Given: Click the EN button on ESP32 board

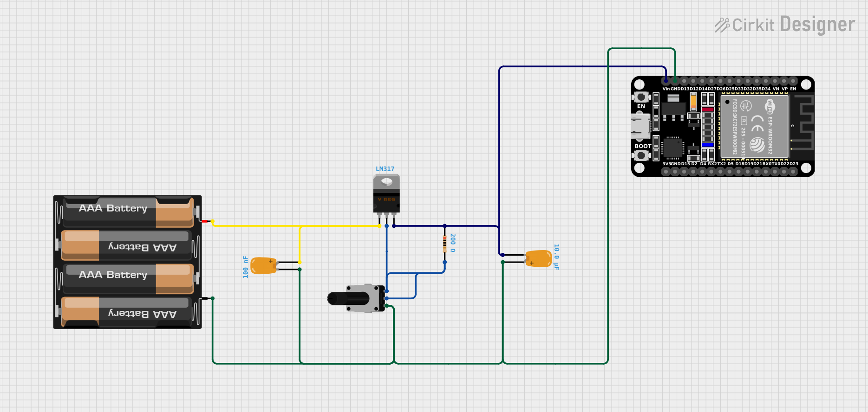Looking at the screenshot, I should pyautogui.click(x=641, y=97).
